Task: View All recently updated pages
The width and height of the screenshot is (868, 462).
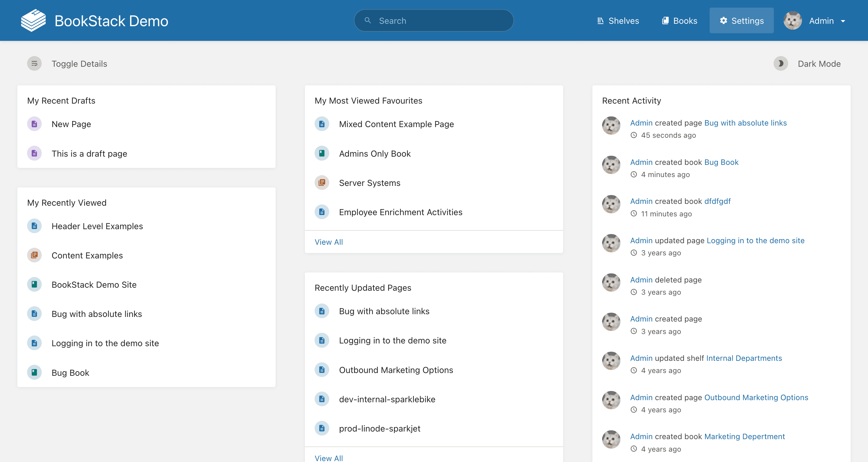Action: click(329, 458)
